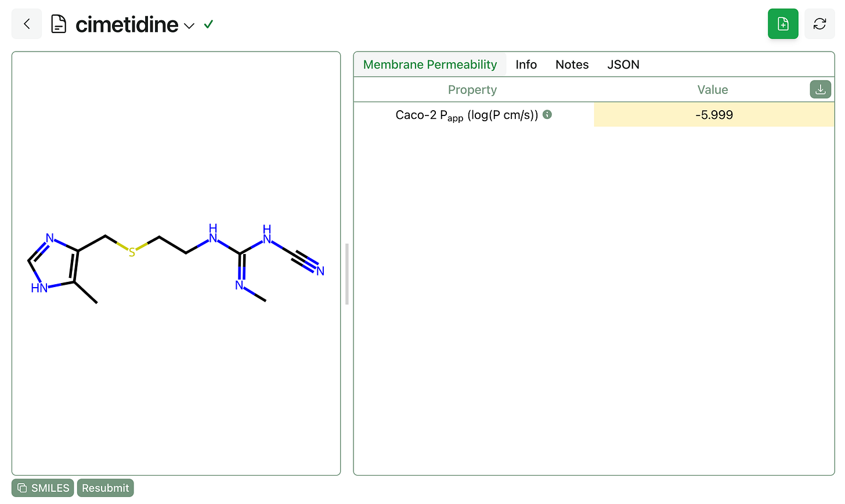Viewport: 845px width, 504px height.
Task: Click the cimetidine molecule structure drawing
Action: pyautogui.click(x=174, y=264)
